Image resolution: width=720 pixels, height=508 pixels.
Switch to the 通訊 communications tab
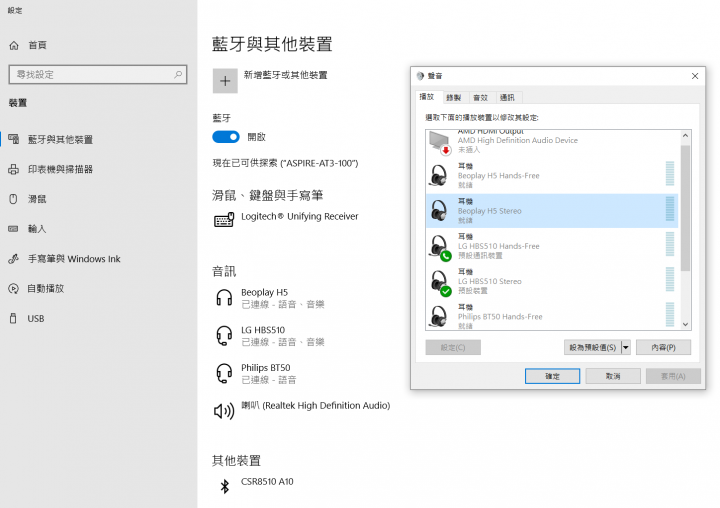pos(507,97)
